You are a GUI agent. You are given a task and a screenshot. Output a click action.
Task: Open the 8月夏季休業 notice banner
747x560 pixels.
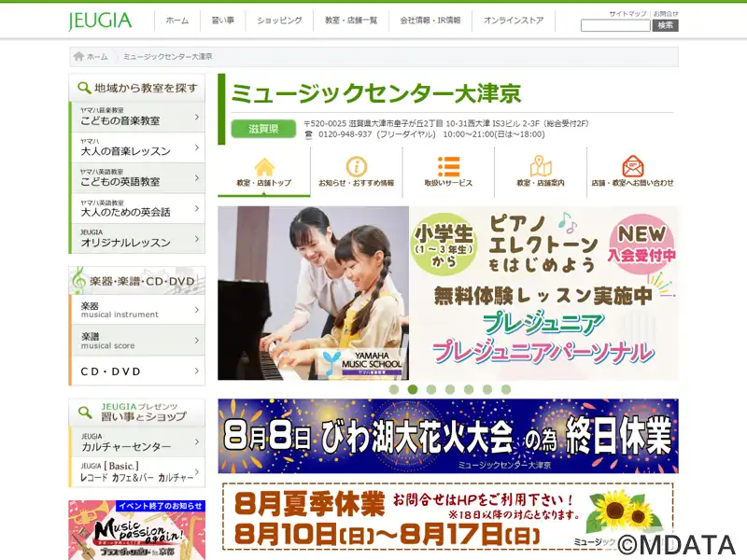(x=448, y=517)
